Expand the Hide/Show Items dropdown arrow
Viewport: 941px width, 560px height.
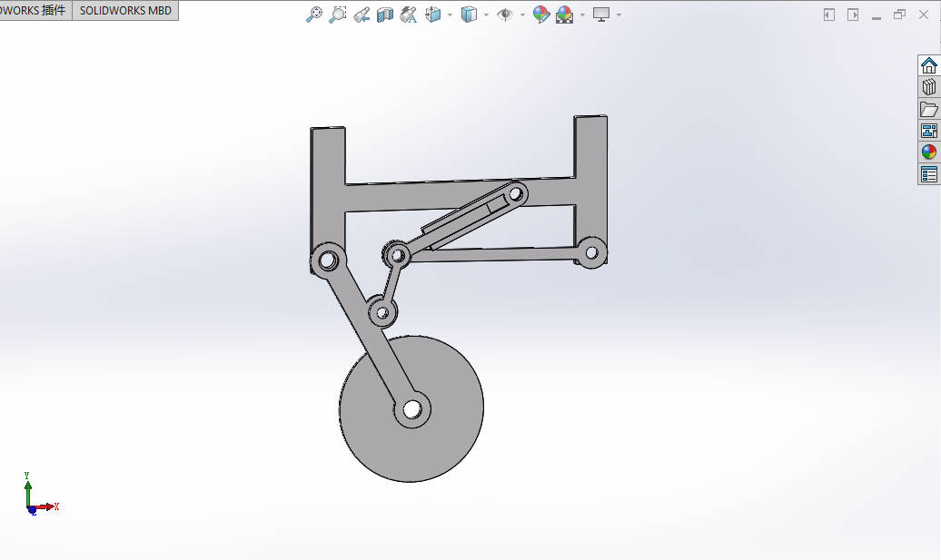click(522, 15)
